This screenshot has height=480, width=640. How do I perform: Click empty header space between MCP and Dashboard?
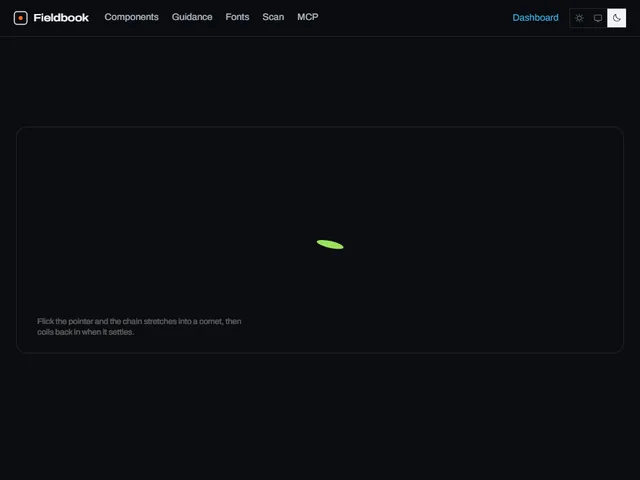pyautogui.click(x=414, y=18)
